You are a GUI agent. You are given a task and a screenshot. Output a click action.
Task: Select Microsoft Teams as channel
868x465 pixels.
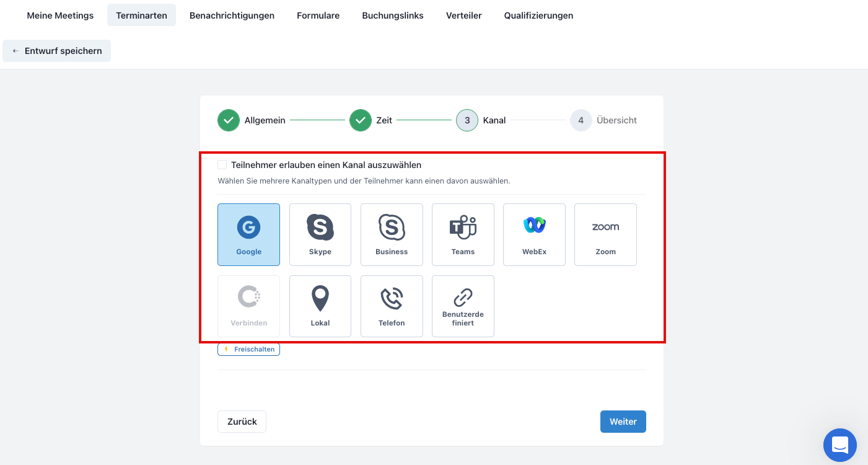pos(463,234)
